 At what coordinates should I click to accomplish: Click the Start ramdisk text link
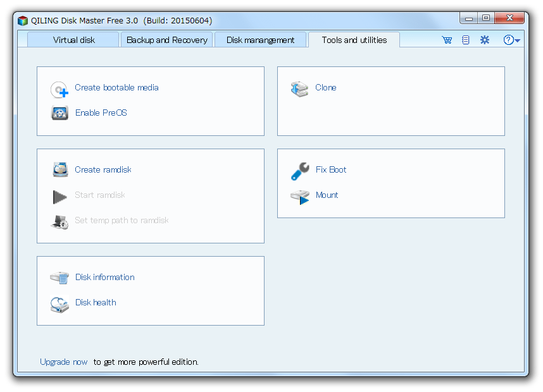click(x=100, y=195)
